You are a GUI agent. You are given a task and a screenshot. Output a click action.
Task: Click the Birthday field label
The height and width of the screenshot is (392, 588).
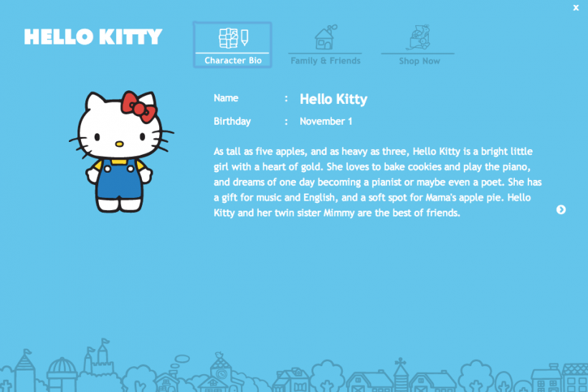point(232,121)
